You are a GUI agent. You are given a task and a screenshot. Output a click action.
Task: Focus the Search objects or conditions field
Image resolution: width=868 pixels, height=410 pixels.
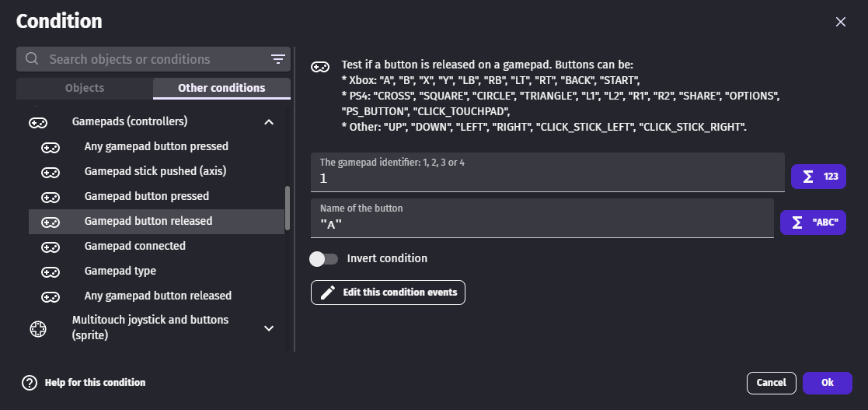pyautogui.click(x=155, y=59)
